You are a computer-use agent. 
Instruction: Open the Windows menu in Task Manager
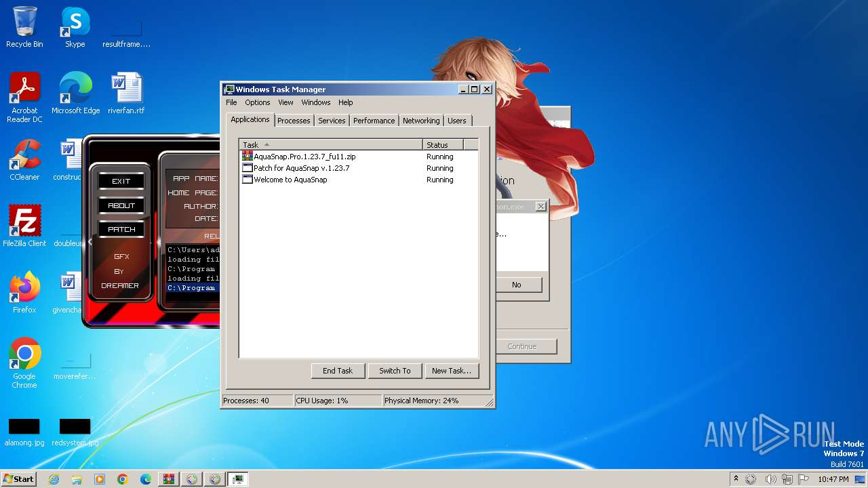tap(315, 102)
